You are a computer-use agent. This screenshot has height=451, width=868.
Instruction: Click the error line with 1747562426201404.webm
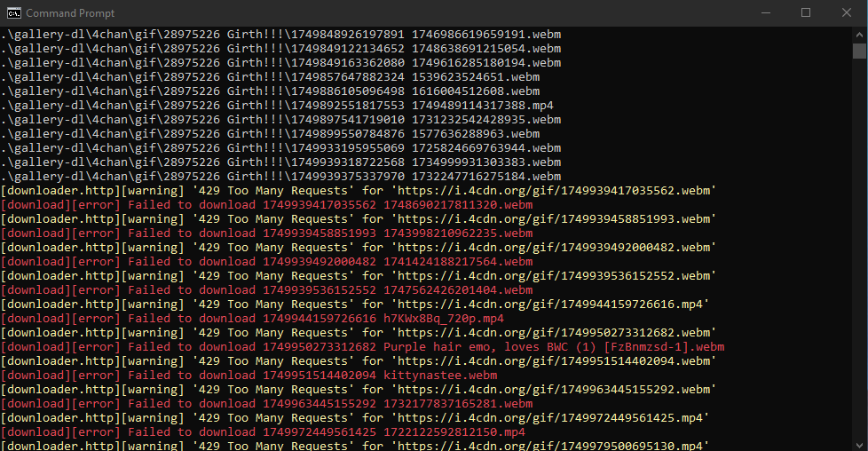pos(267,290)
